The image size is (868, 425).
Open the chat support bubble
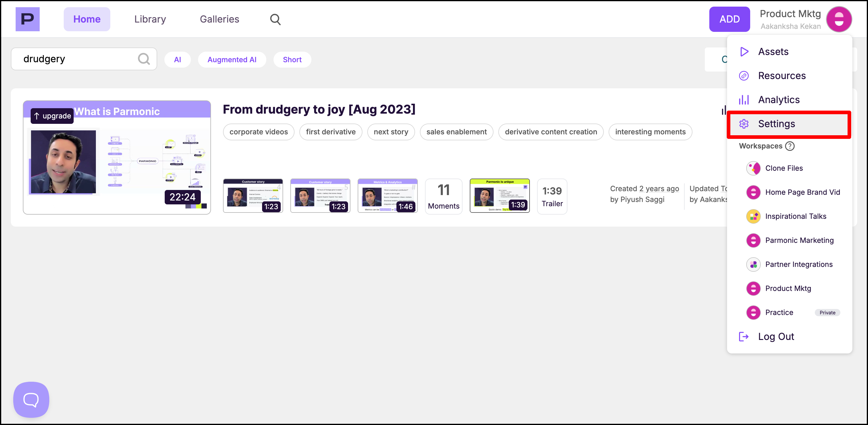pos(31,399)
